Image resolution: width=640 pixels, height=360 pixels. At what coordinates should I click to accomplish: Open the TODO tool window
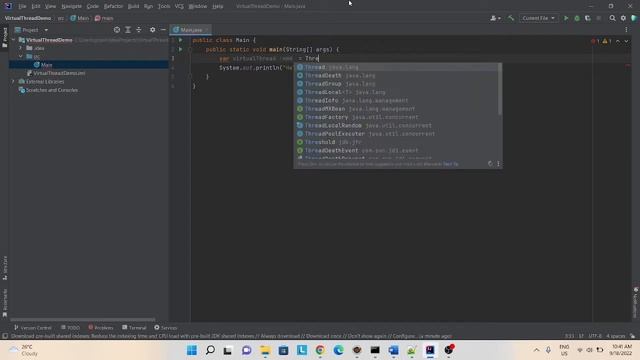pyautogui.click(x=70, y=328)
